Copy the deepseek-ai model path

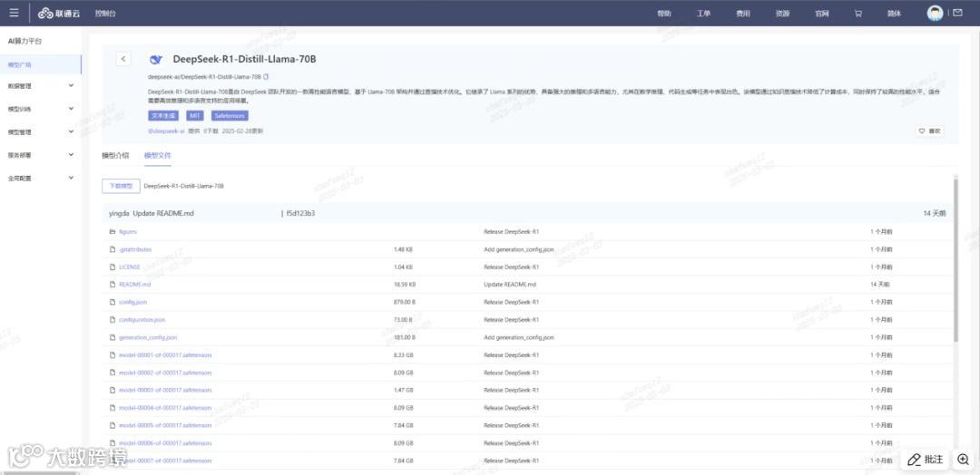266,77
